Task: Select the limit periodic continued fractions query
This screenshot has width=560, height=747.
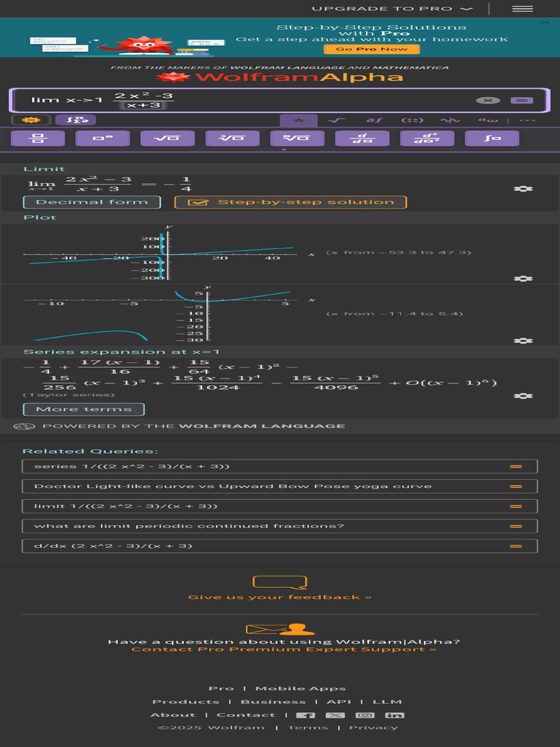Action: tap(279, 526)
